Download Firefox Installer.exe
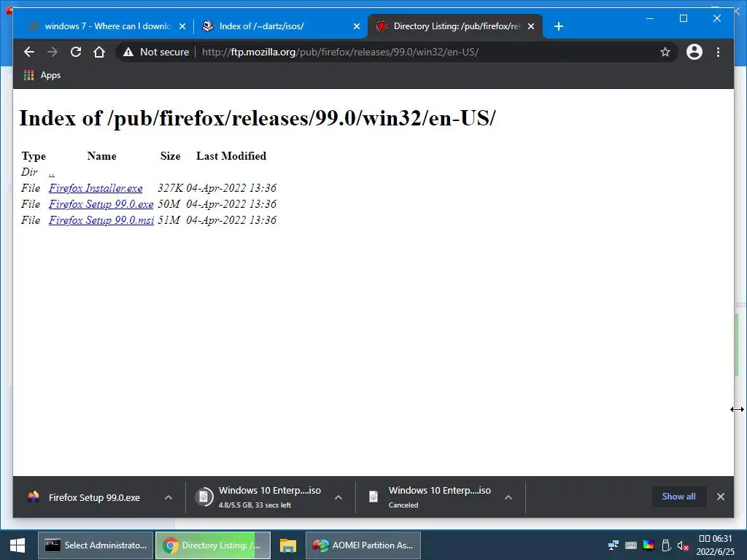The image size is (747, 560). coord(96,188)
